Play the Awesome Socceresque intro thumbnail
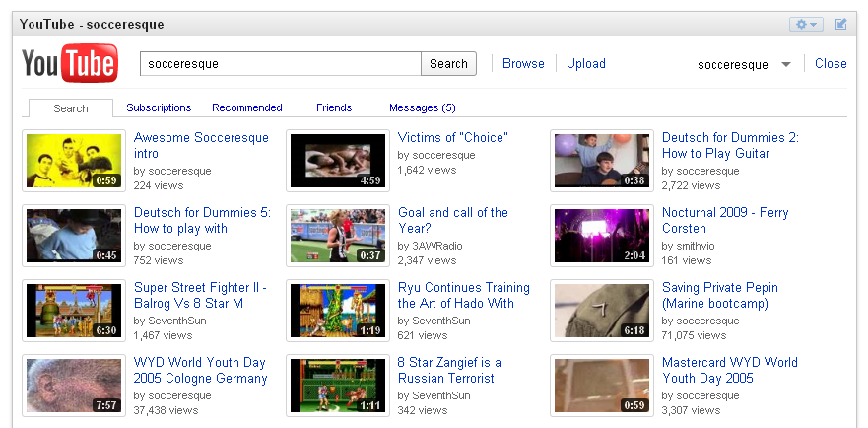The image size is (868, 428). pos(74,161)
